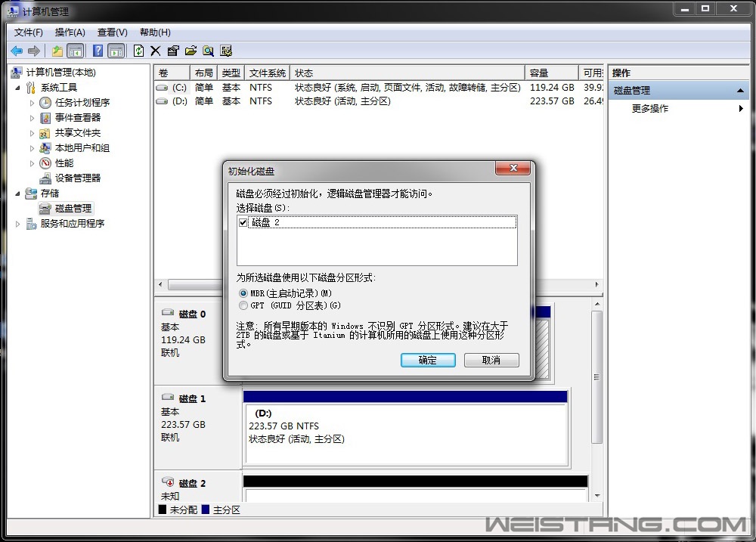
Task: Toggle the show/hide console tree icon
Action: point(75,51)
